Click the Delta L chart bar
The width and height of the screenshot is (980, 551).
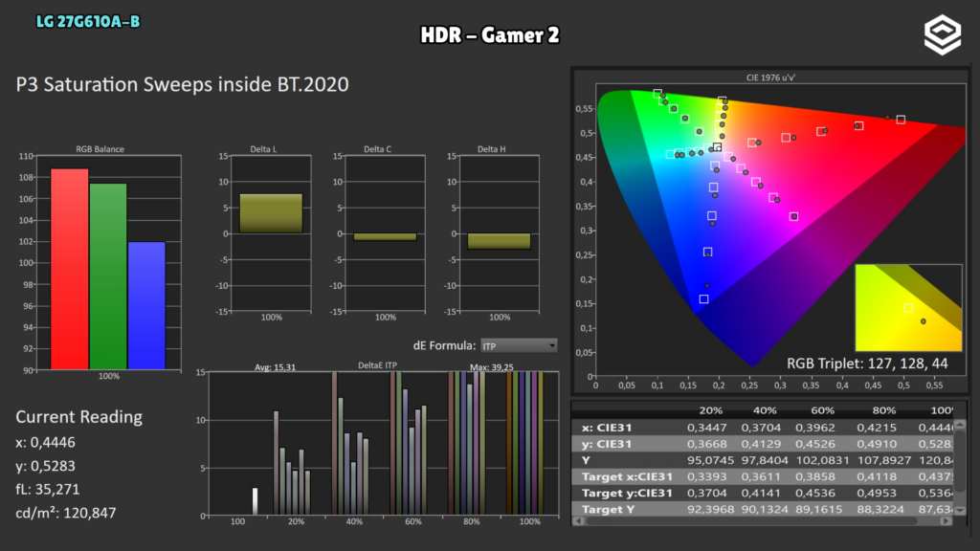coord(271,213)
